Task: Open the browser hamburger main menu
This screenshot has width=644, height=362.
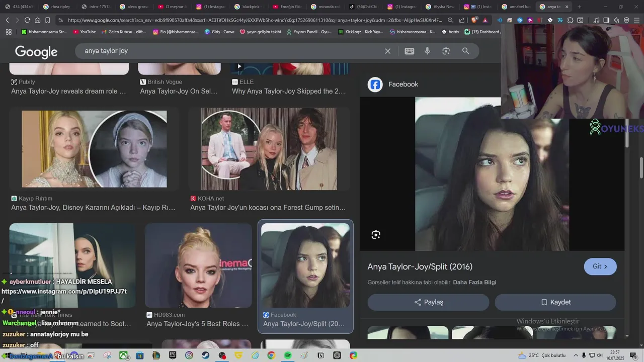Action: [x=636, y=20]
